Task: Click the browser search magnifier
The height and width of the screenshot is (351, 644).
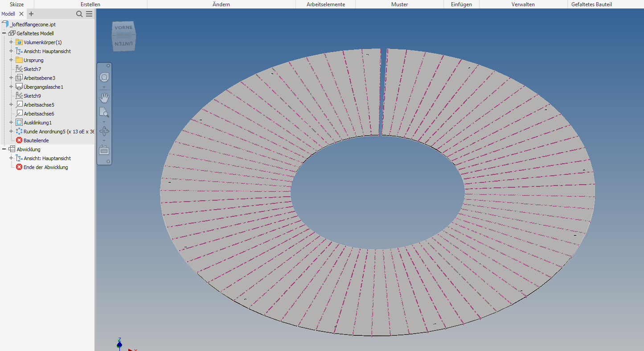Action: coord(79,14)
